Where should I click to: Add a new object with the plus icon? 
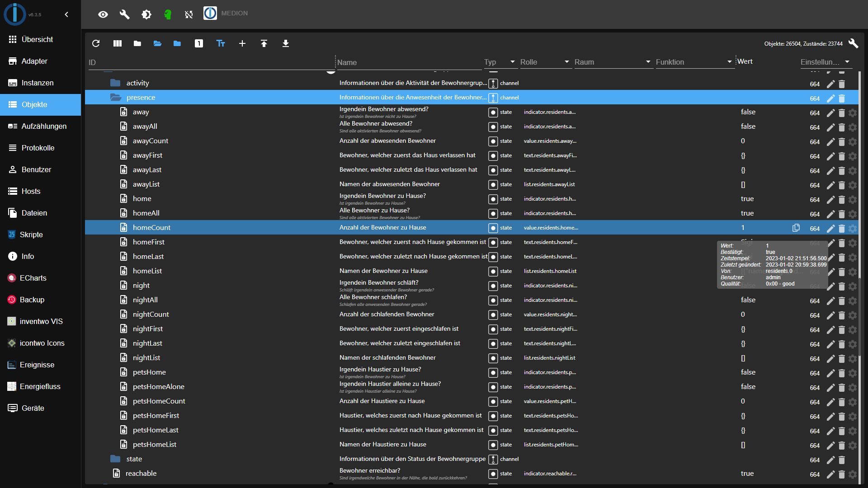(242, 43)
